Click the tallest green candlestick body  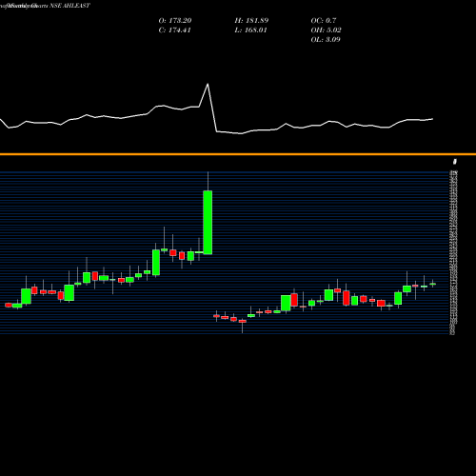(208, 222)
